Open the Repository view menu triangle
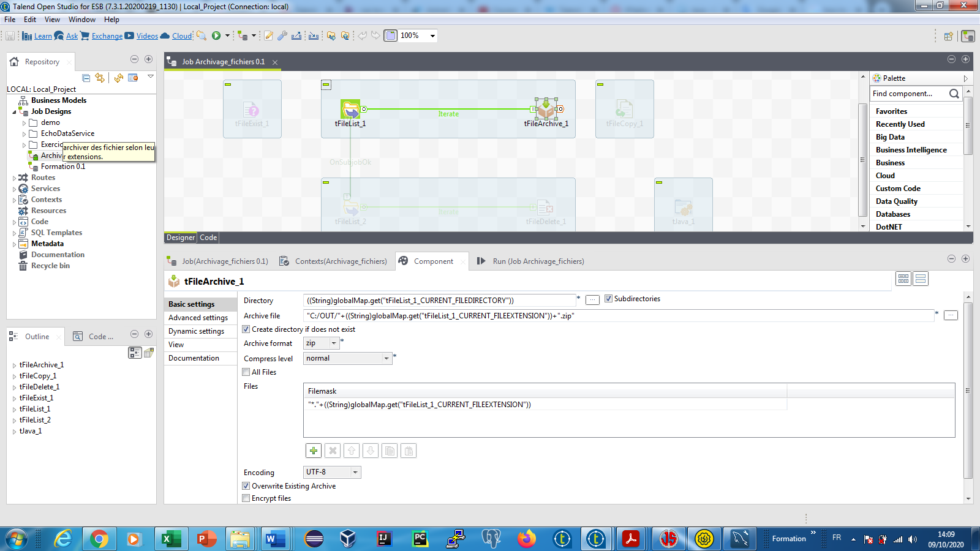Viewport: 980px width, 551px height. click(x=151, y=77)
